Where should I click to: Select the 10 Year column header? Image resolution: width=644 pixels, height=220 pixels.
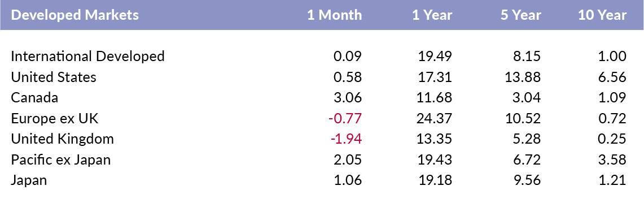click(x=603, y=15)
